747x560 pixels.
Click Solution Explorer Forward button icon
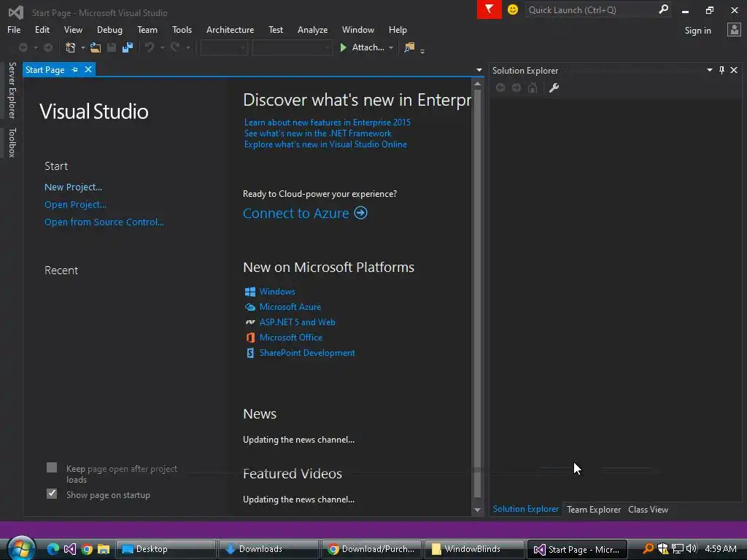coord(516,87)
